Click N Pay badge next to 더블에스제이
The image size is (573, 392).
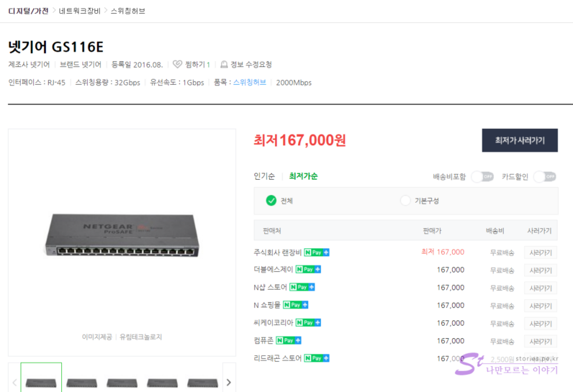[308, 270]
